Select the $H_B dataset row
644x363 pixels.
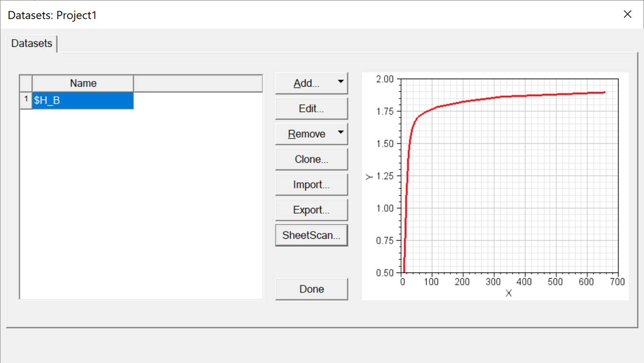click(83, 101)
